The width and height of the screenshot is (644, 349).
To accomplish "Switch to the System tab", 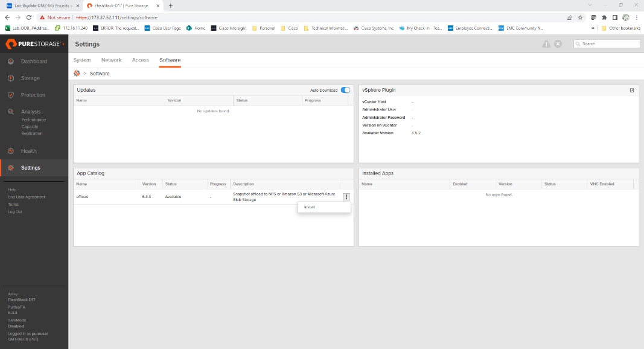I will coord(81,60).
